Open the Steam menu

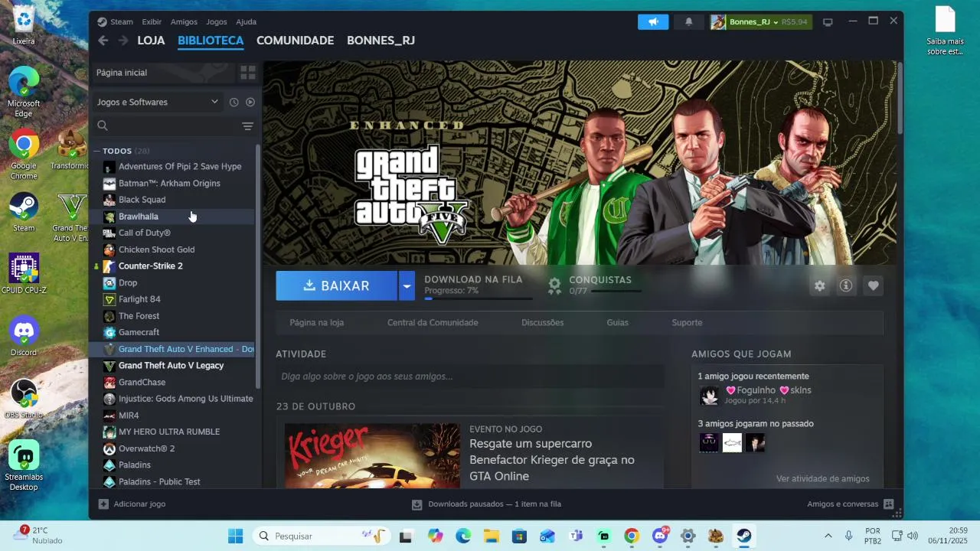coord(121,22)
